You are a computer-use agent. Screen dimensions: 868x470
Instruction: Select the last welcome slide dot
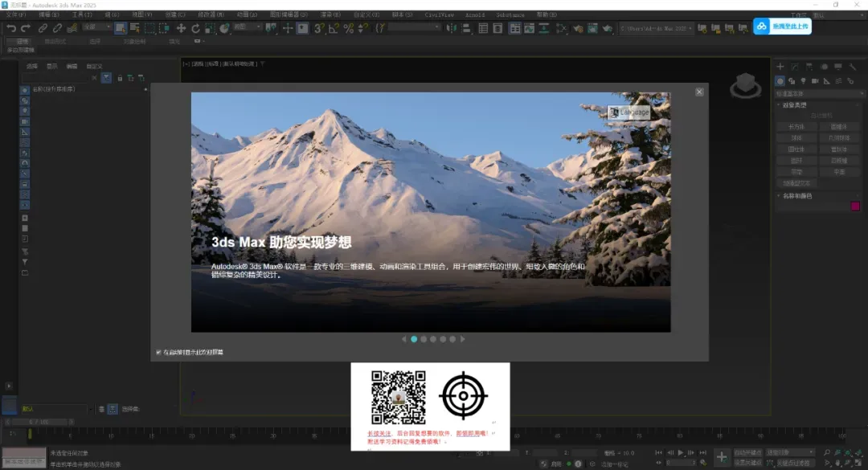[x=452, y=339]
